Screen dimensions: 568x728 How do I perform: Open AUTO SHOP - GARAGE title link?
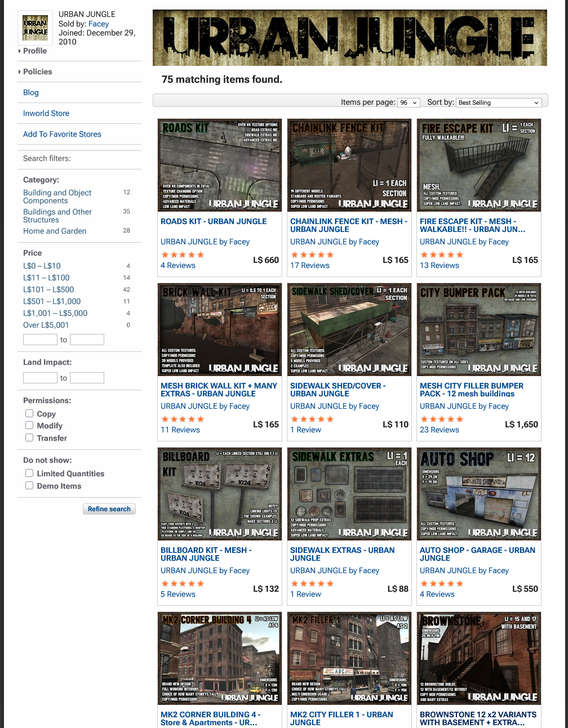pyautogui.click(x=478, y=554)
